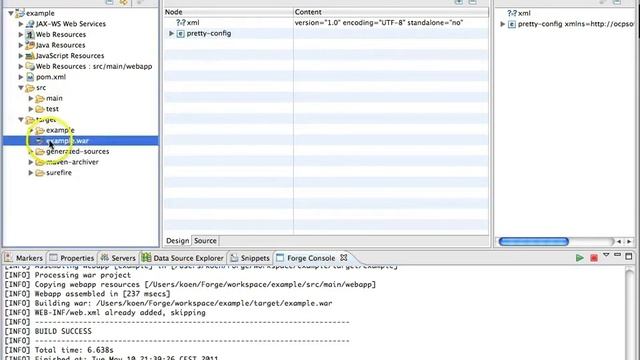This screenshot has height=360, width=640.
Task: Expand Web Resources : src/main/webapp node
Action: pos(21,67)
